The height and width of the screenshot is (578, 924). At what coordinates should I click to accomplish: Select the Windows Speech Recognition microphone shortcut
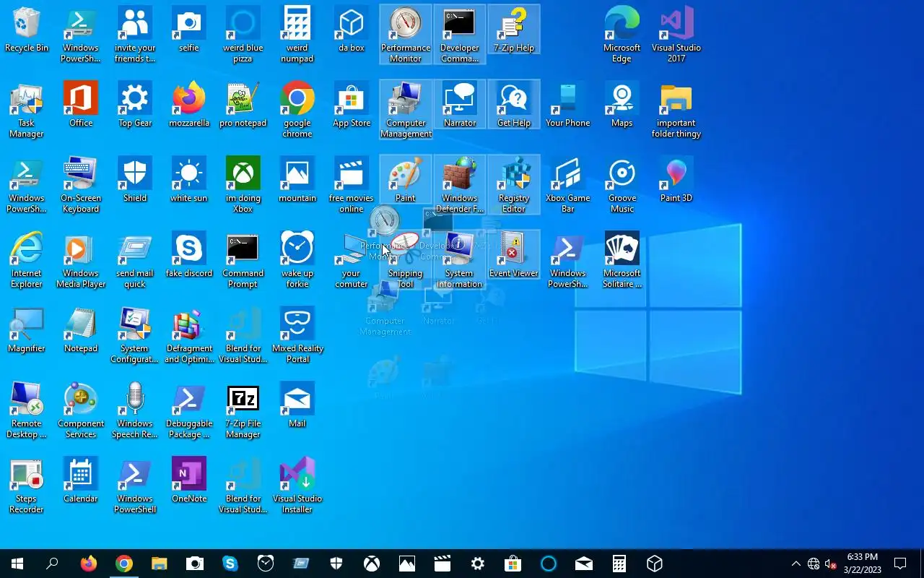point(135,410)
